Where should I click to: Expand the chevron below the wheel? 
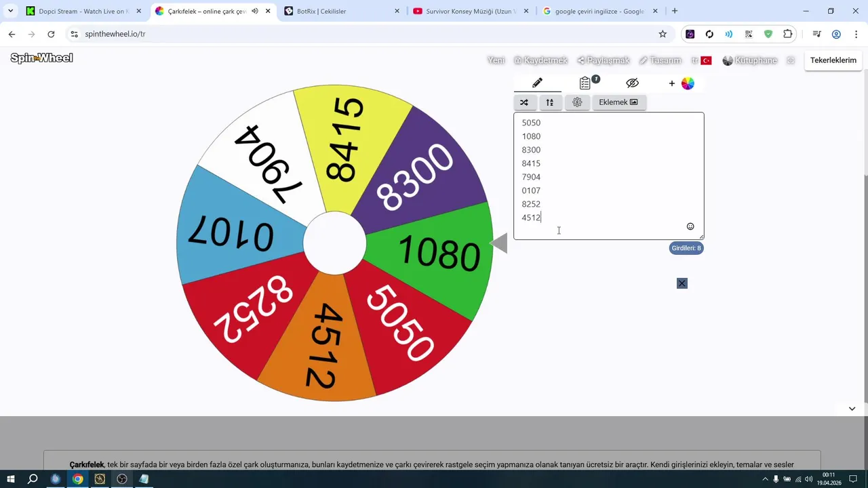click(852, 409)
